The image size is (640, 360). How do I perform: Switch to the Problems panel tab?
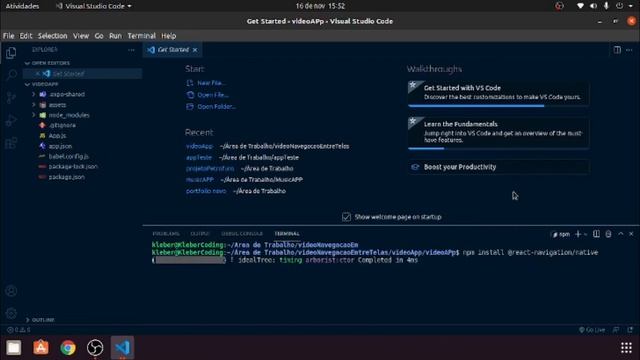[x=166, y=234]
